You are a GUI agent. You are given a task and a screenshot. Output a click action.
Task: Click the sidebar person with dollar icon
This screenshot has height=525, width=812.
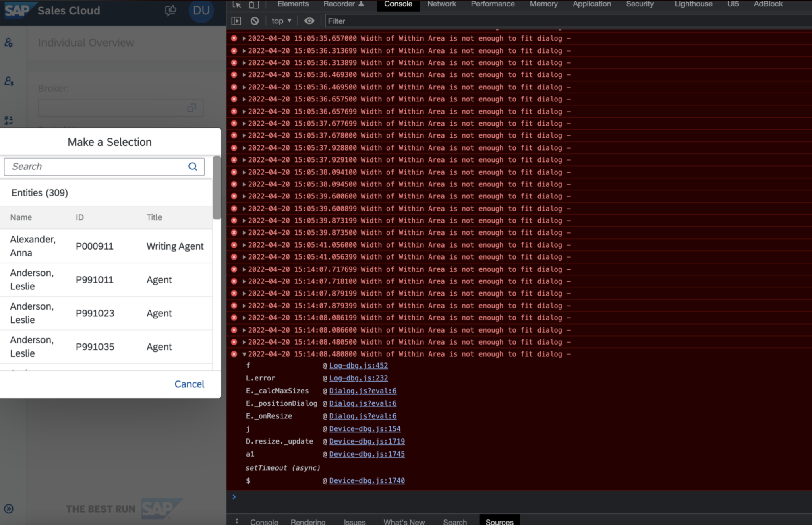point(9,81)
